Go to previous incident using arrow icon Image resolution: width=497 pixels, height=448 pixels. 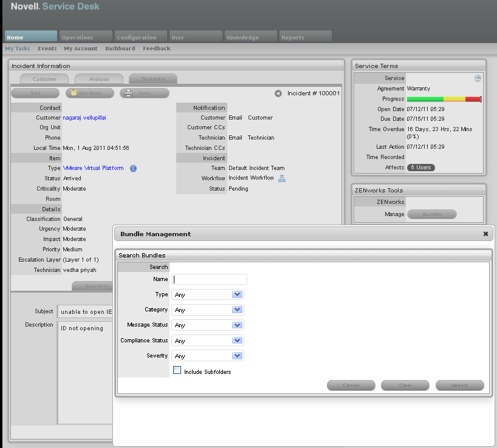coord(278,93)
